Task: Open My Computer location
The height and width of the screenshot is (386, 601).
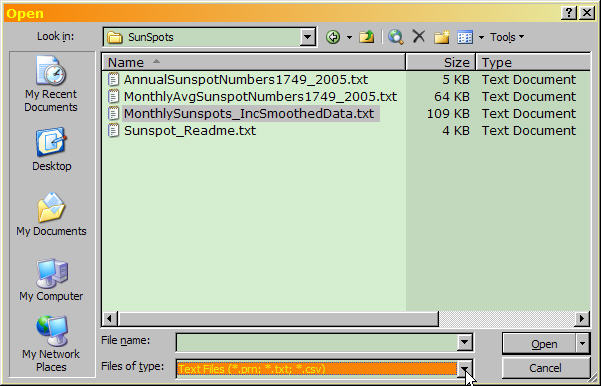Action: [51, 280]
